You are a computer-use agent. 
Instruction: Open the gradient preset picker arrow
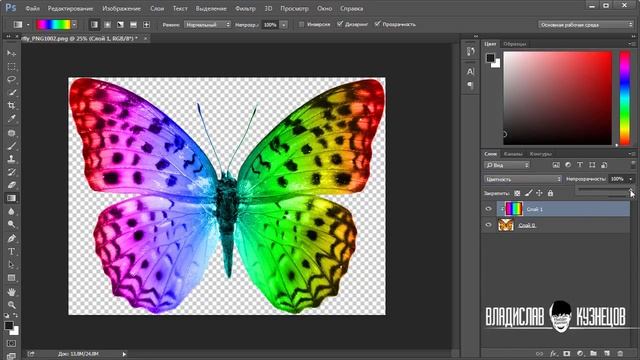click(x=74, y=24)
